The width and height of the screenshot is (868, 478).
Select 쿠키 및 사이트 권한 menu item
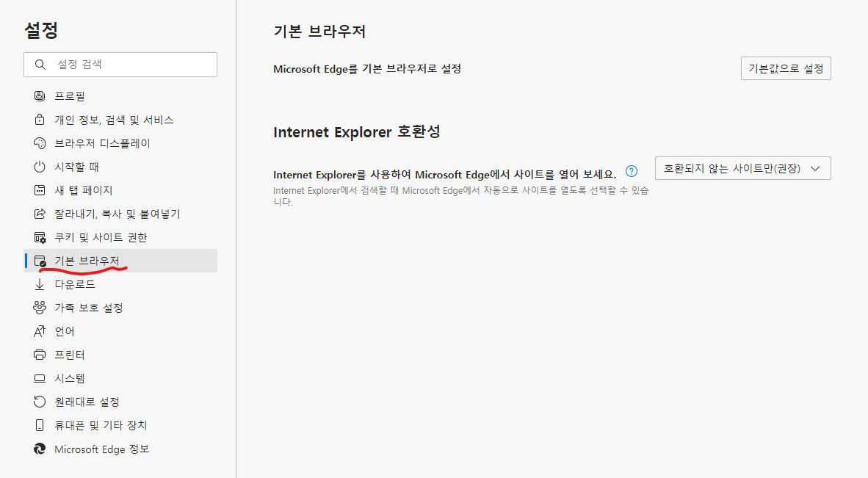120,237
